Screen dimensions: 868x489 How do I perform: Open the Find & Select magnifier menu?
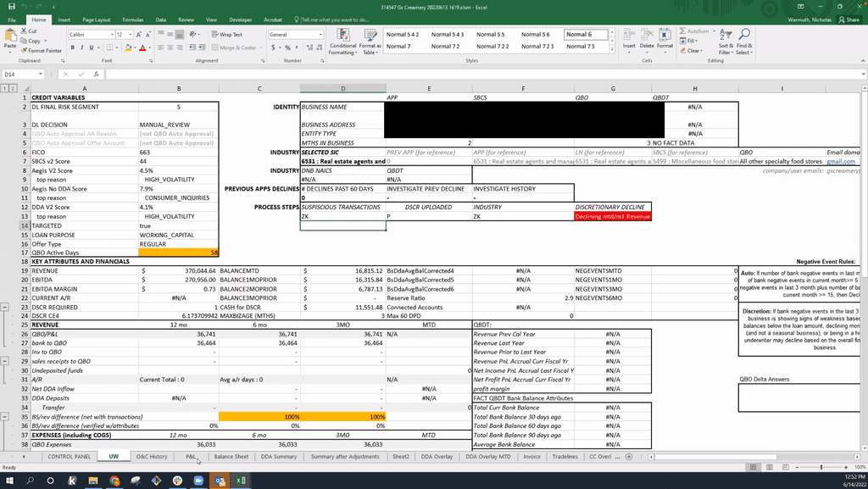744,42
